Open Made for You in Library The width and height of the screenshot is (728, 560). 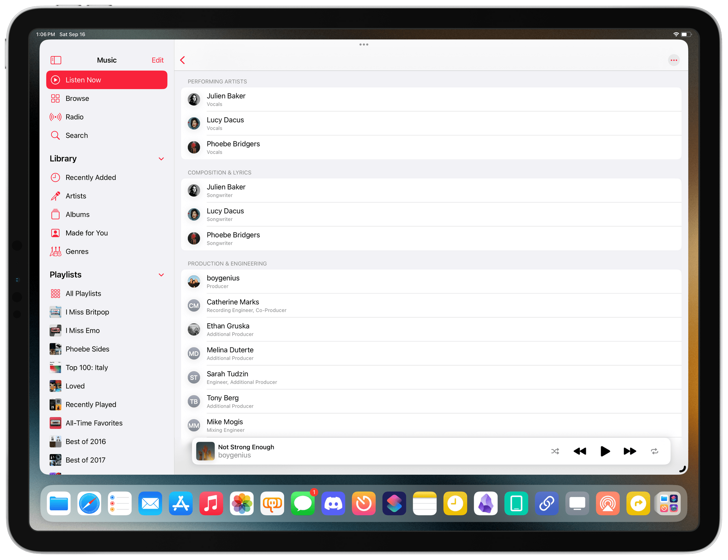pyautogui.click(x=107, y=233)
